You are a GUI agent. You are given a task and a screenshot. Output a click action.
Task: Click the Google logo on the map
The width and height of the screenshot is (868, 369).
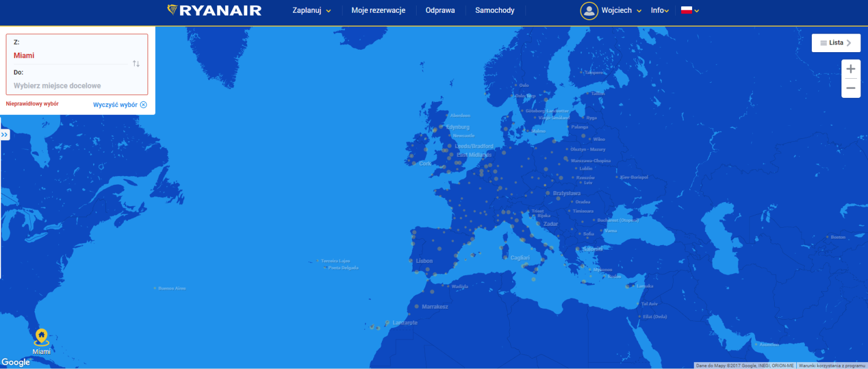pos(16,363)
